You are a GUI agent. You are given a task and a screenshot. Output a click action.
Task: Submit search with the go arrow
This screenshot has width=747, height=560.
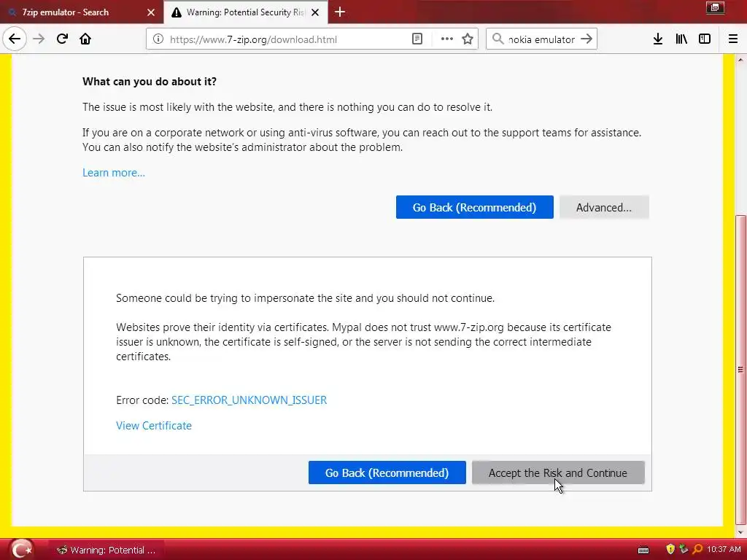[x=587, y=39]
